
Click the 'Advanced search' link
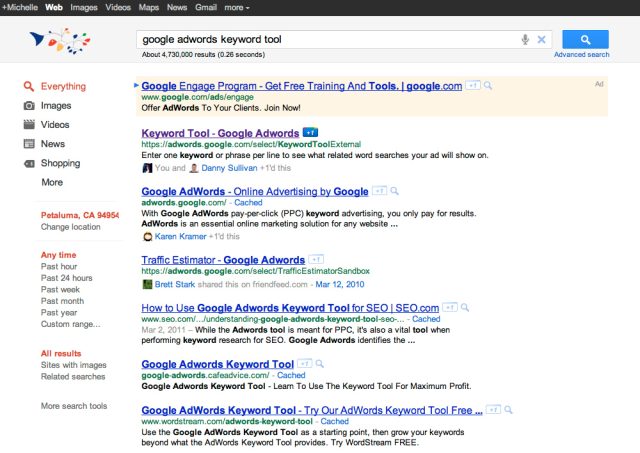point(581,55)
